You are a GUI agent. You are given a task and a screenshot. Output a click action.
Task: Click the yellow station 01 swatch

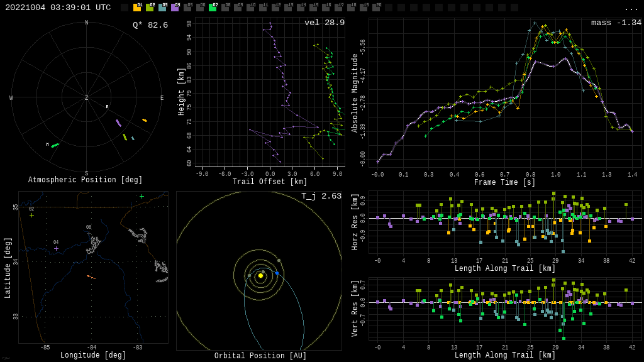tap(137, 8)
